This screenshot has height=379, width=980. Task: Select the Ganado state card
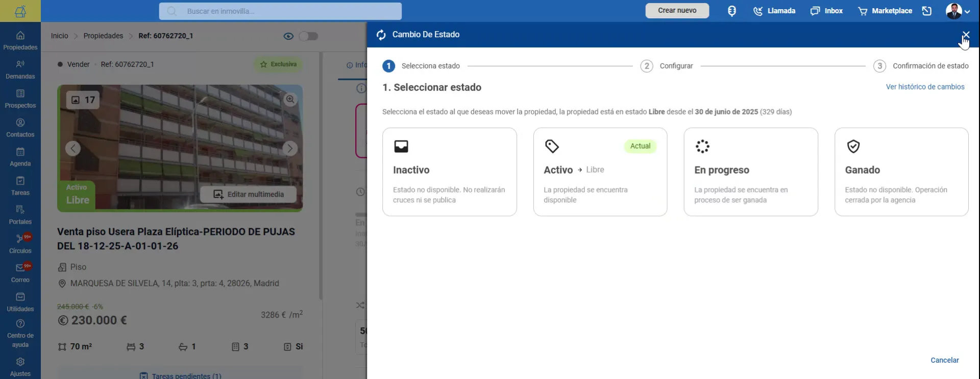[901, 172]
